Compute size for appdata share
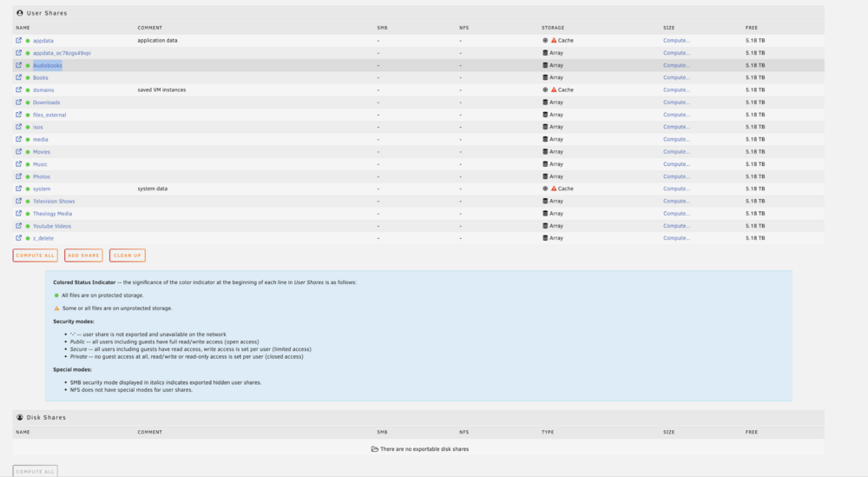The width and height of the screenshot is (868, 477). pyautogui.click(x=676, y=41)
